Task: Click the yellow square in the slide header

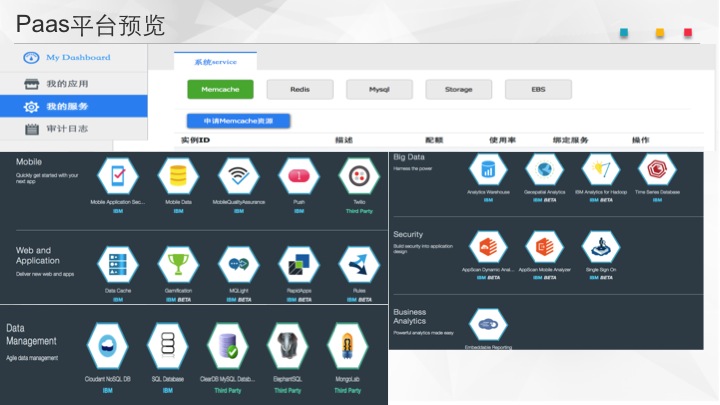Action: tap(660, 33)
